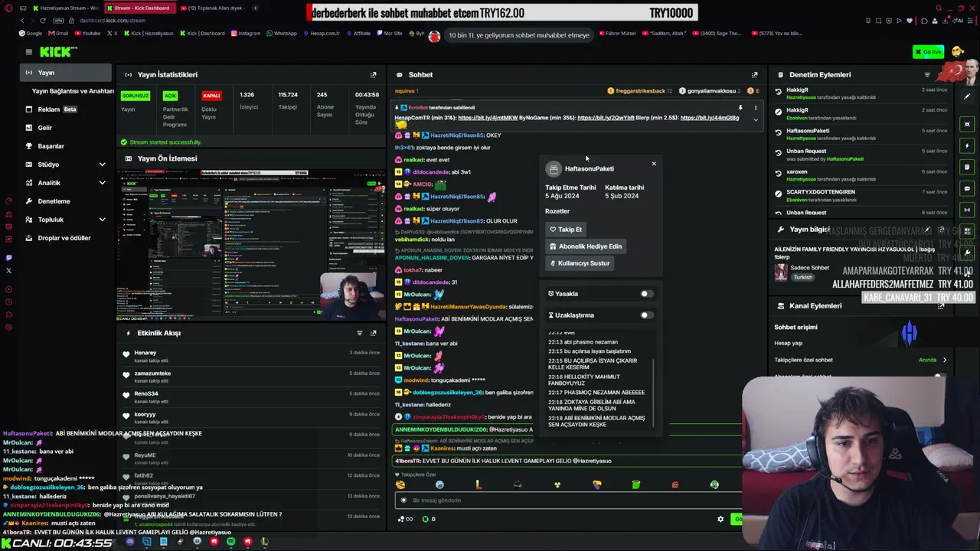Image resolution: width=980 pixels, height=551 pixels.
Task: Pop out the Sohbet chat panel
Action: pyautogui.click(x=754, y=75)
